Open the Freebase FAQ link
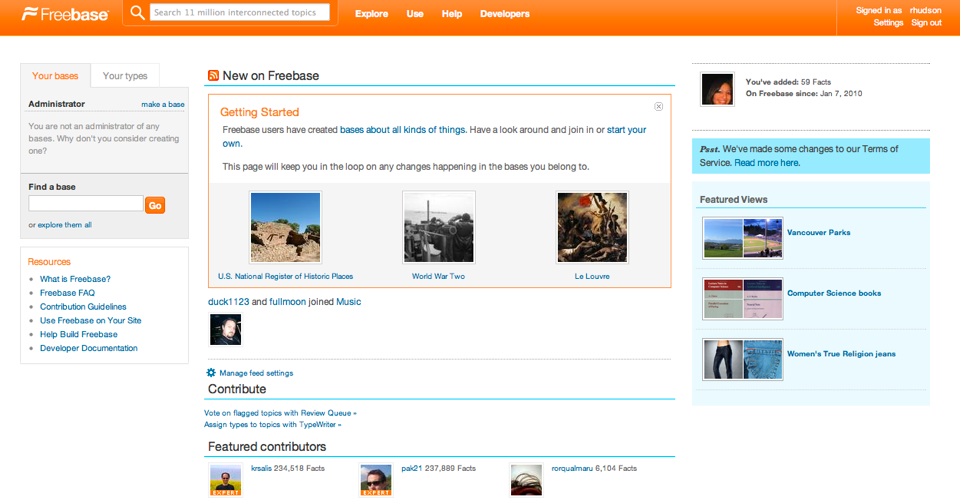962x504 pixels. click(x=67, y=293)
